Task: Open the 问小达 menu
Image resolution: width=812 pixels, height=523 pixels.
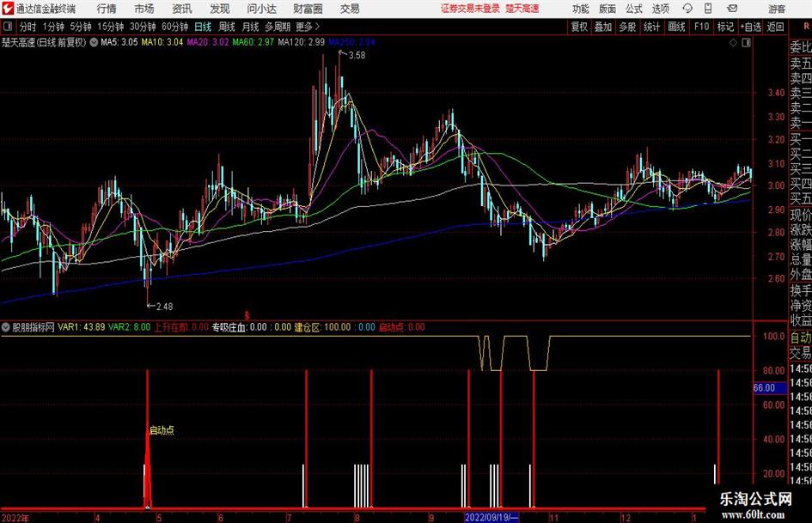Action: point(261,9)
